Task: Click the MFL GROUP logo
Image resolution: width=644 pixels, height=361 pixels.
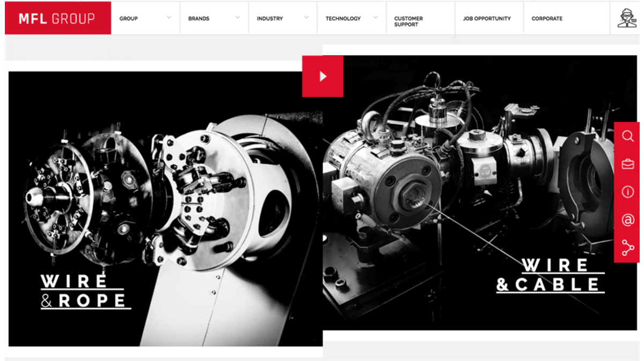Action: [57, 17]
